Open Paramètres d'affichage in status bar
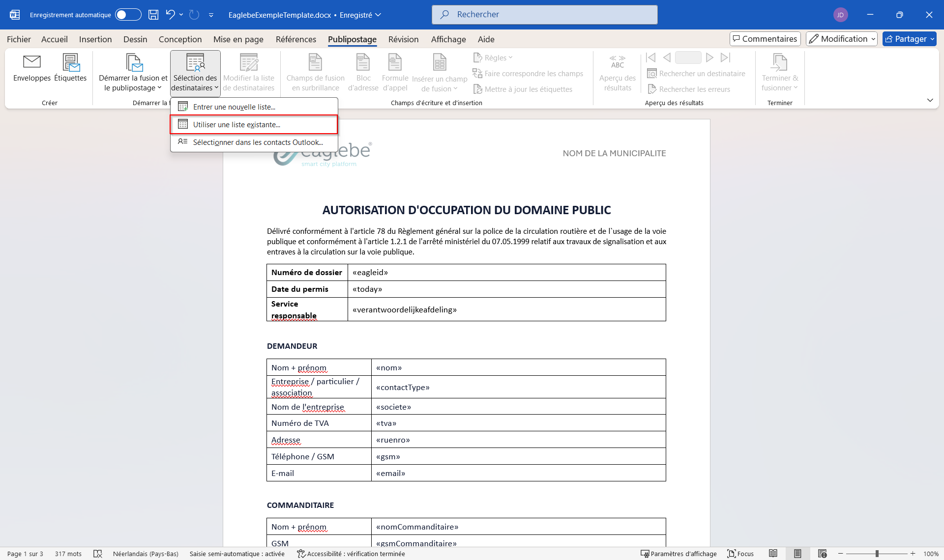 coord(678,554)
